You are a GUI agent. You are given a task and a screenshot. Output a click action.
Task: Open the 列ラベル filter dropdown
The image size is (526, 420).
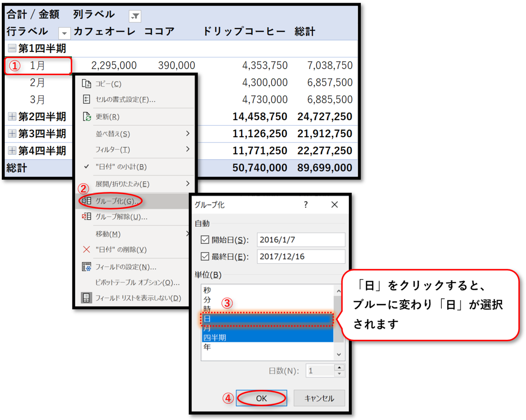pos(134,16)
